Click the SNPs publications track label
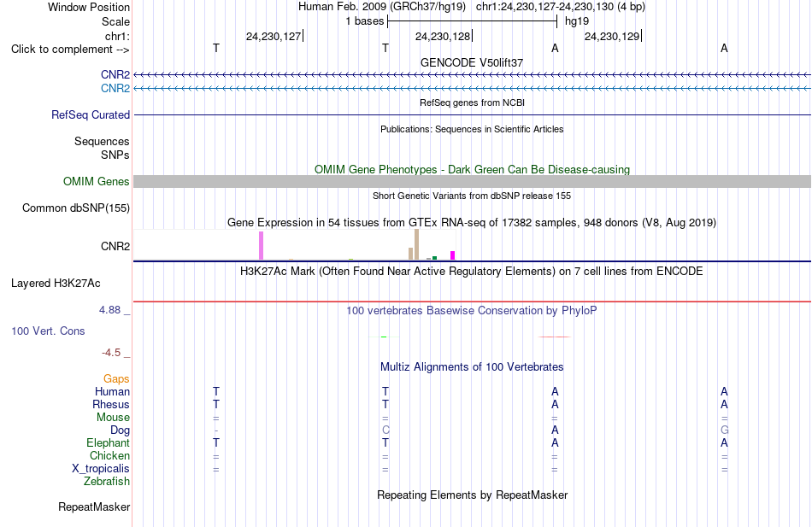The width and height of the screenshot is (812, 527). [115, 155]
